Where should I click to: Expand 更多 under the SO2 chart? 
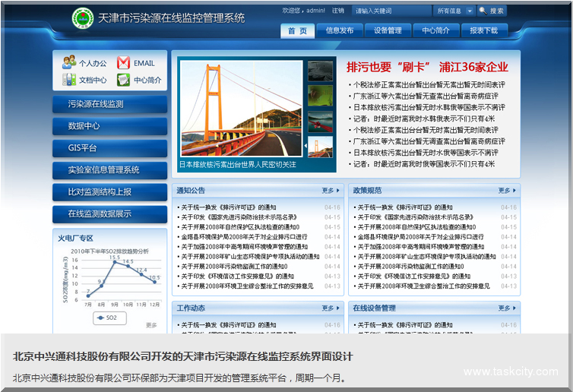click(151, 325)
